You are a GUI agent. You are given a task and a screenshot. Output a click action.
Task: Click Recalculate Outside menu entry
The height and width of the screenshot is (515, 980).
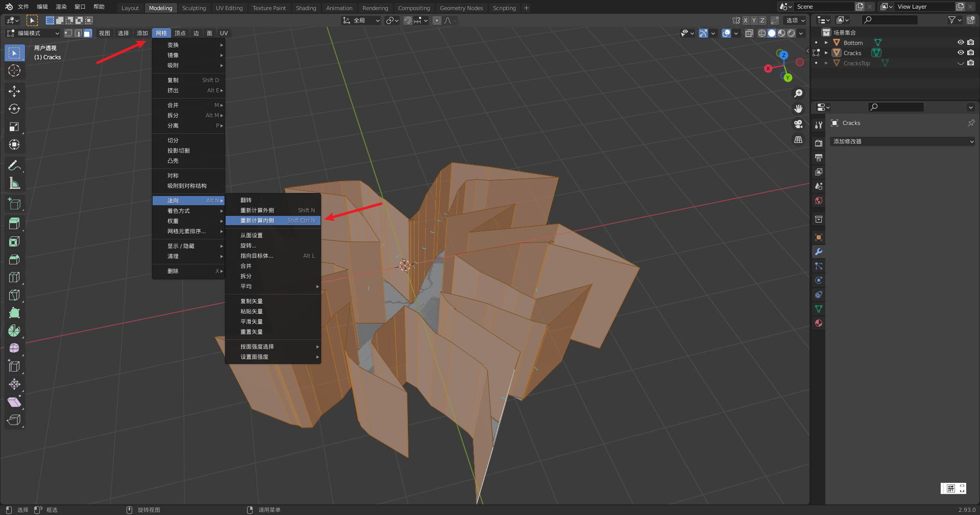click(x=273, y=210)
